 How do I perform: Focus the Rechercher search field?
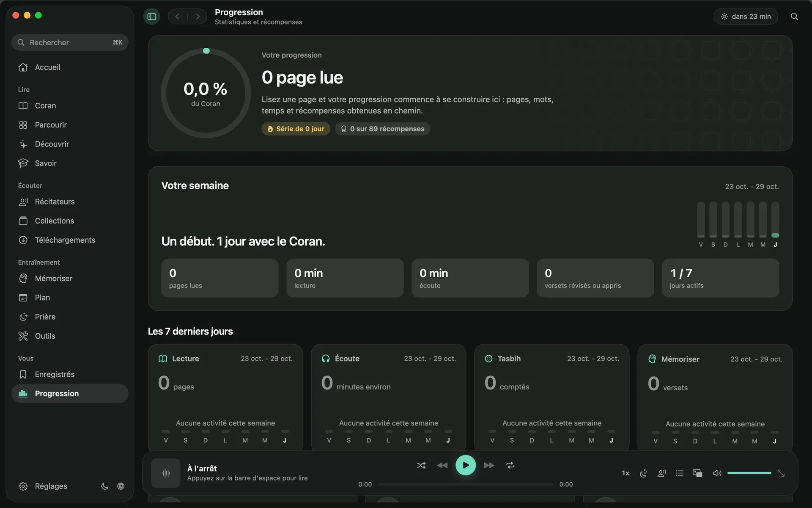[70, 42]
